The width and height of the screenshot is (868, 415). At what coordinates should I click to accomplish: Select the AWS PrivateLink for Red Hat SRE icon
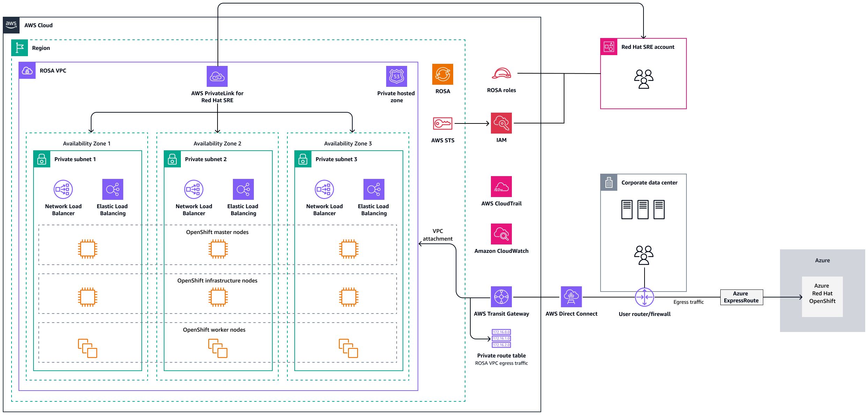tap(217, 76)
